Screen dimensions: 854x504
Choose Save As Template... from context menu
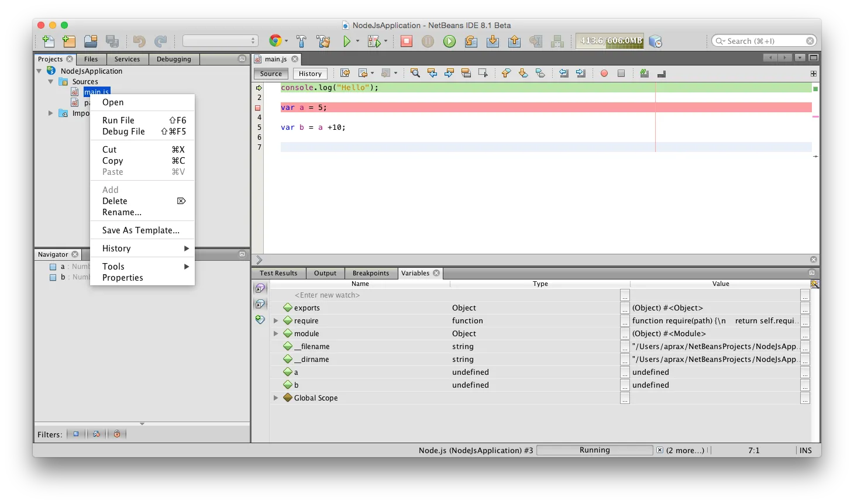click(143, 230)
